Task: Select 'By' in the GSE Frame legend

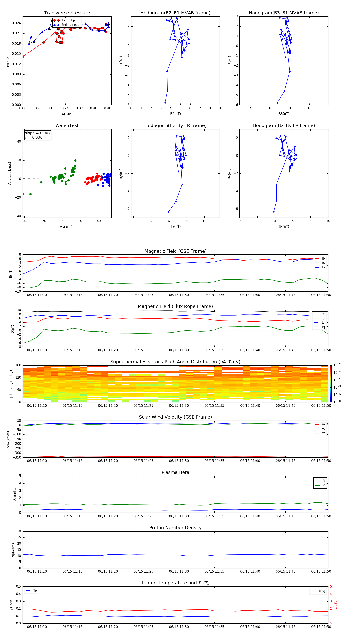Action: [320, 263]
